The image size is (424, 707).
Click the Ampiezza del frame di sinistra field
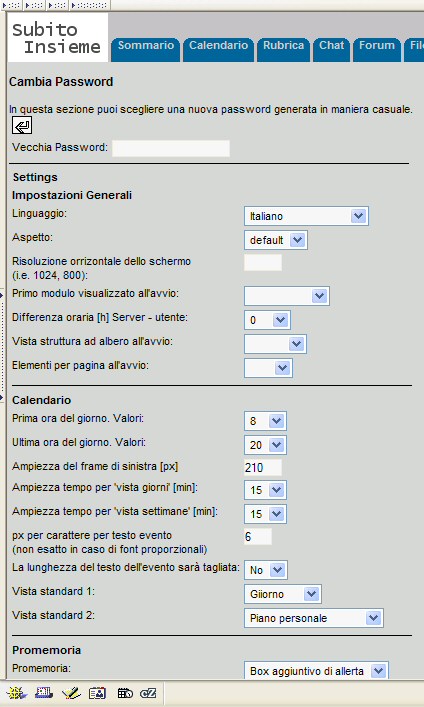pos(263,467)
